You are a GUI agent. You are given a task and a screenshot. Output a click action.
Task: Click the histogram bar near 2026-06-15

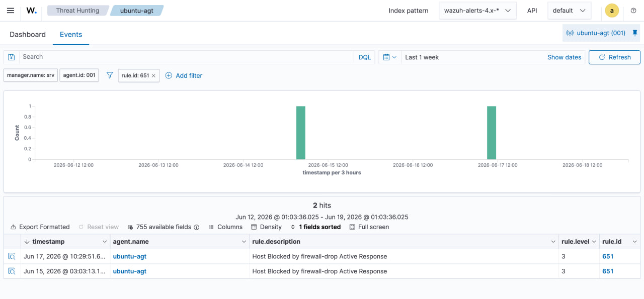301,133
